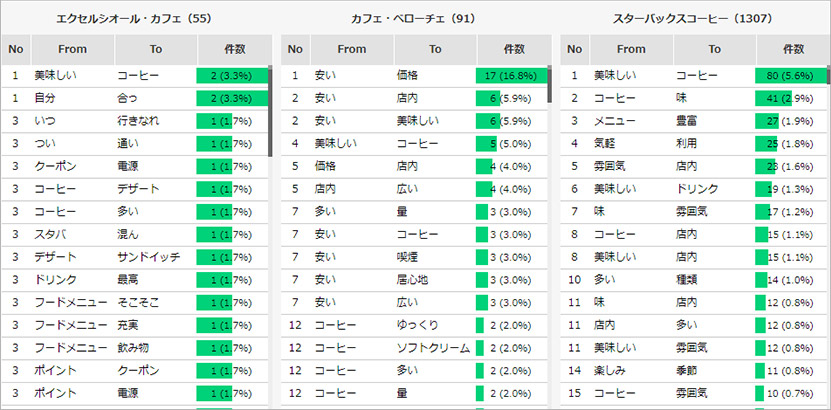The image size is (831, 410).
Task: Select the ゆっくり cell
Action: click(418, 325)
